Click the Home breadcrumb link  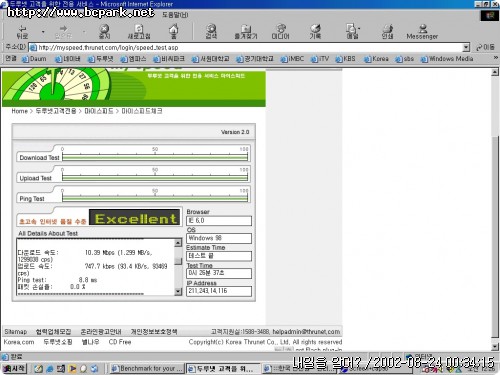click(x=19, y=111)
